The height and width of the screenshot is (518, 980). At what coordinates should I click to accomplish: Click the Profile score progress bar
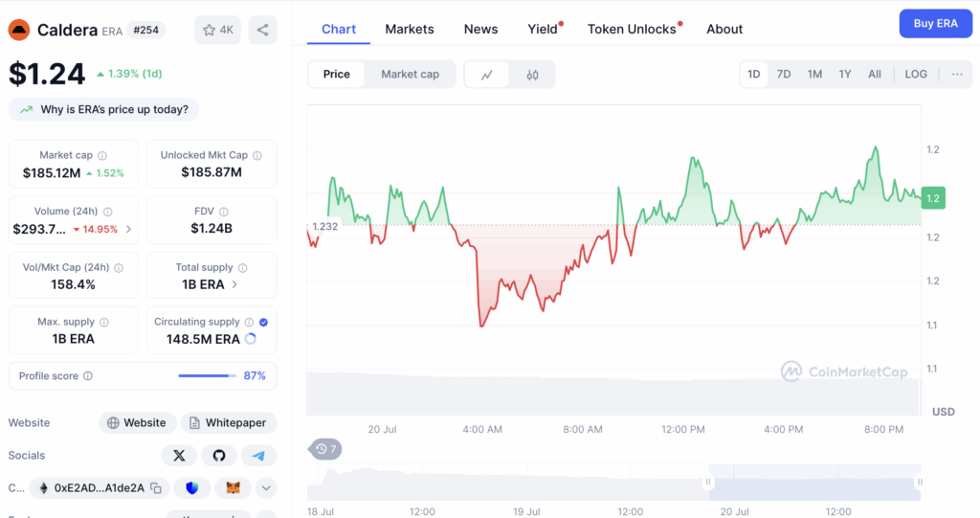(207, 376)
